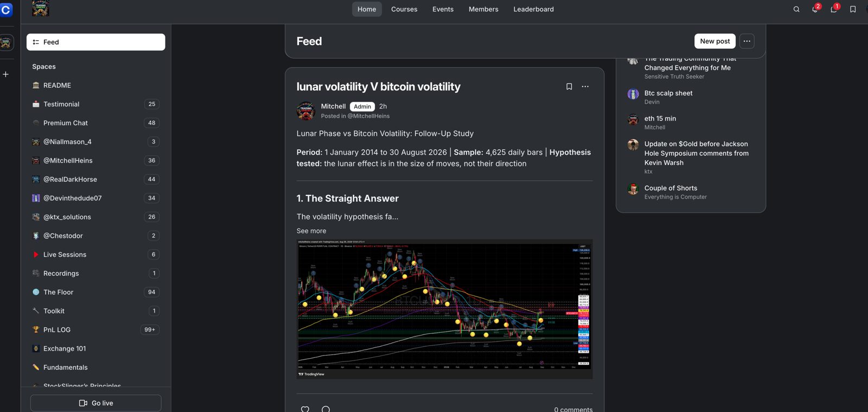Switch to Events tab
The height and width of the screenshot is (412, 868).
pyautogui.click(x=443, y=9)
